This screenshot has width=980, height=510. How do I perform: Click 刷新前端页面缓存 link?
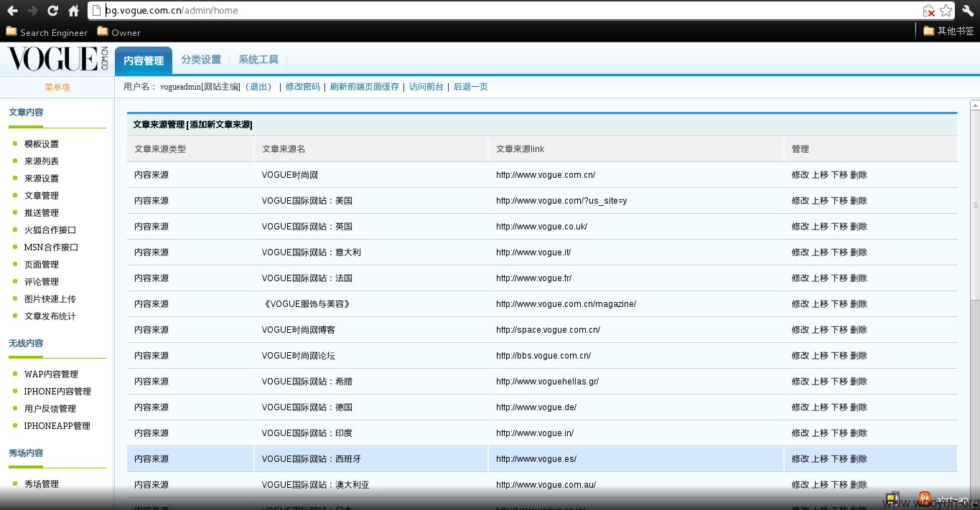[365, 87]
